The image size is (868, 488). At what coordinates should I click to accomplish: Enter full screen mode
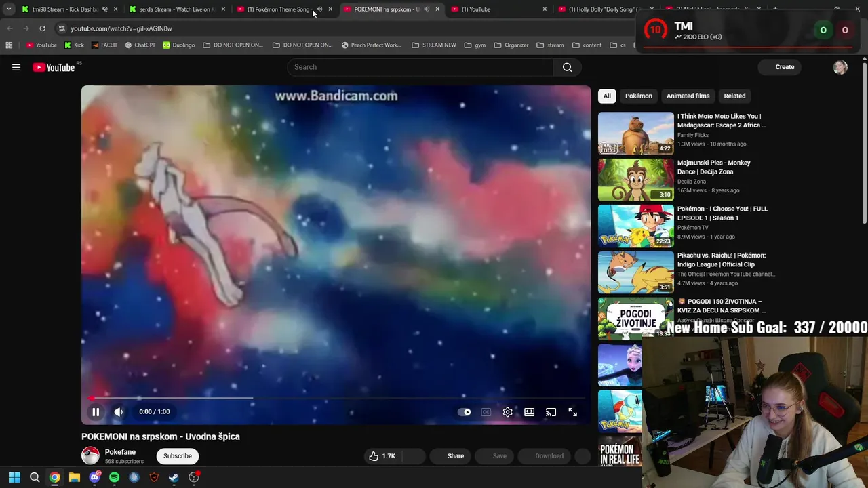tap(573, 412)
